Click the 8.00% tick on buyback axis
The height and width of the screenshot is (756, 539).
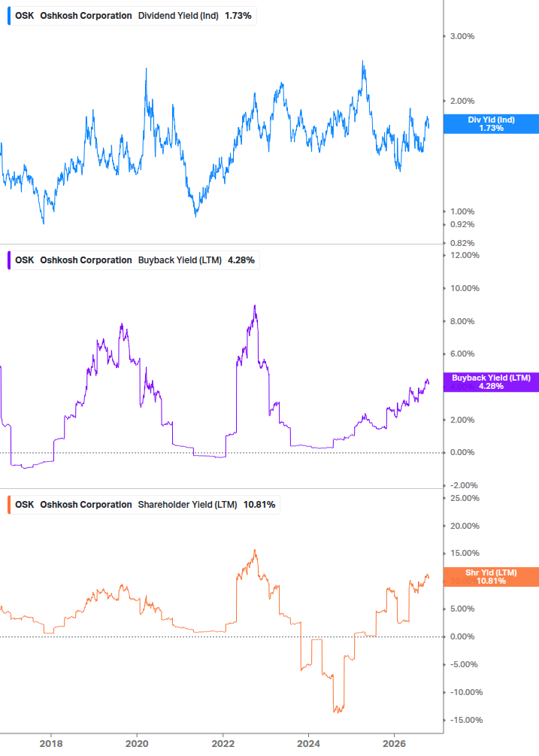click(x=462, y=322)
